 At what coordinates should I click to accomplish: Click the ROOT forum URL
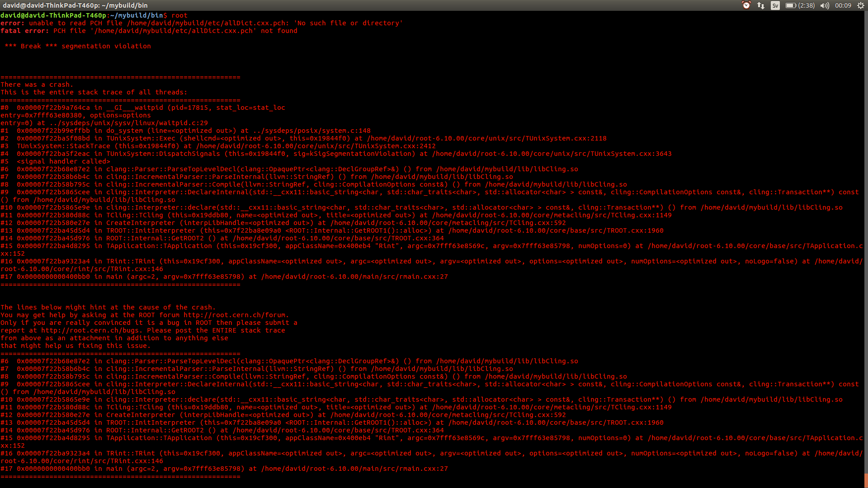(235, 315)
